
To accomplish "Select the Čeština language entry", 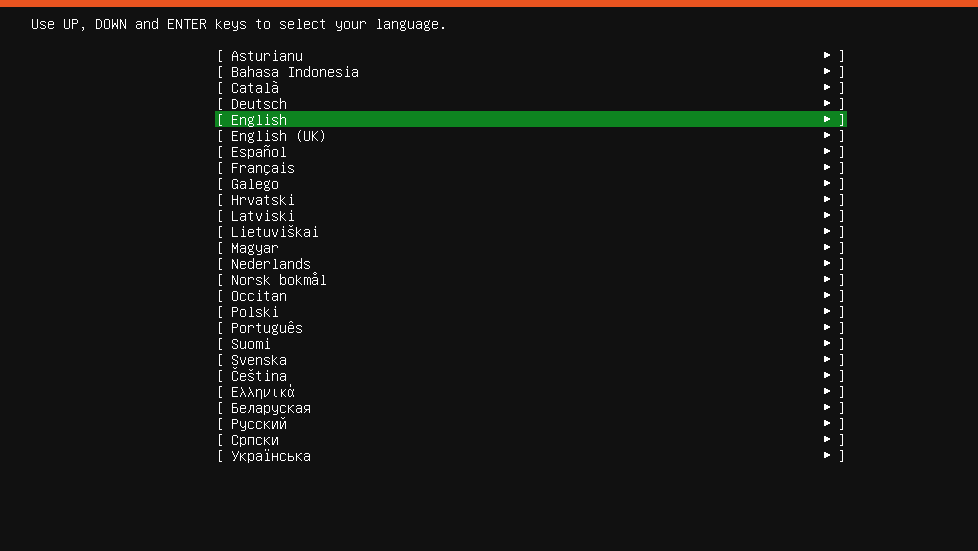I will tap(531, 376).
